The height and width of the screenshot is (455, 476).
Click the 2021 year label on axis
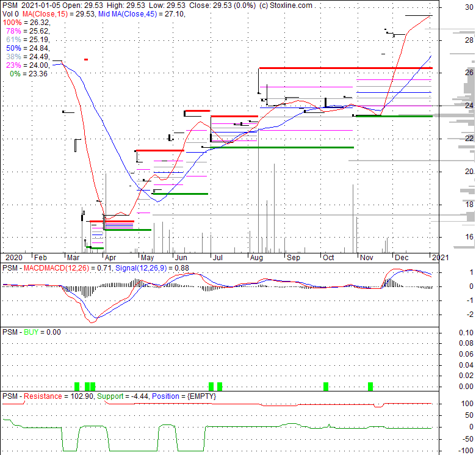(x=439, y=258)
